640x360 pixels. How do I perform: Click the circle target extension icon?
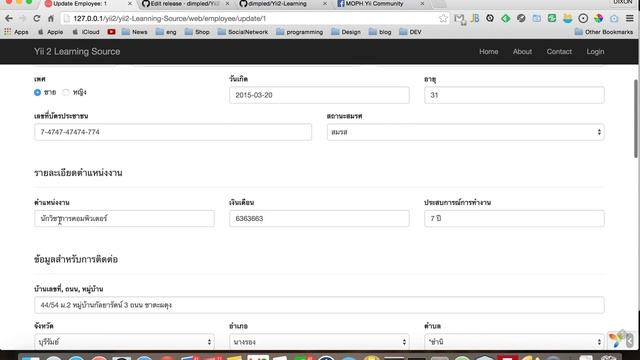583,18
